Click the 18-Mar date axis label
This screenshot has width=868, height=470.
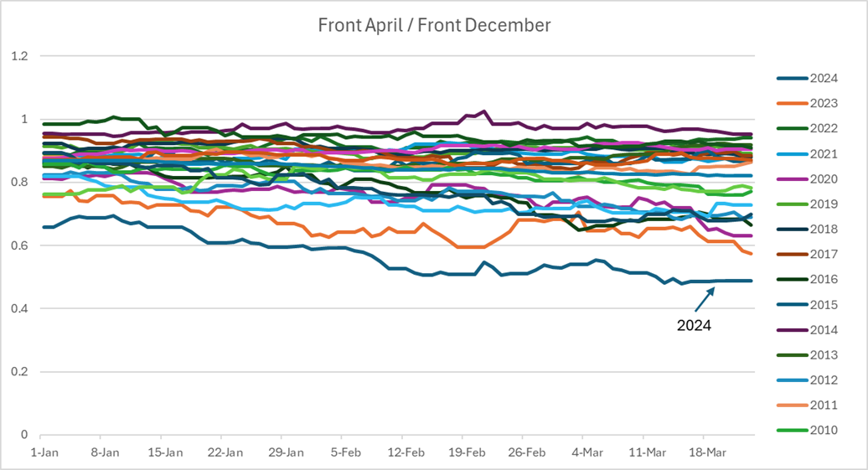tap(702, 452)
